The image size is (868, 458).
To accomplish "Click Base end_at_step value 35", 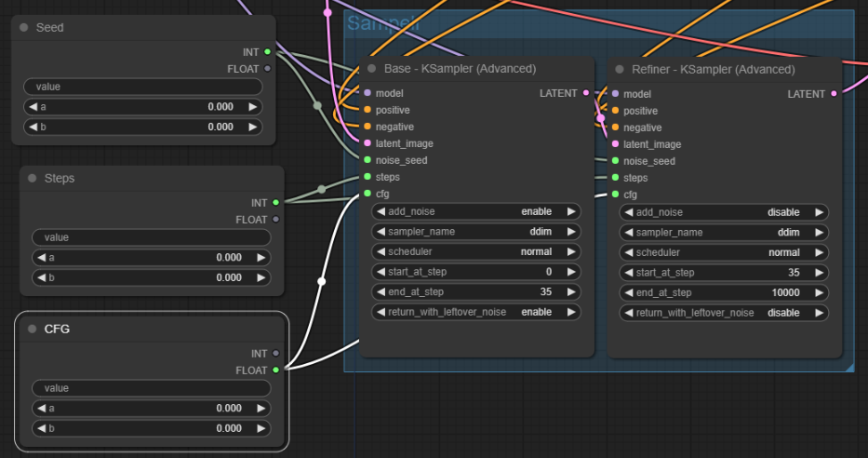I will pos(546,292).
